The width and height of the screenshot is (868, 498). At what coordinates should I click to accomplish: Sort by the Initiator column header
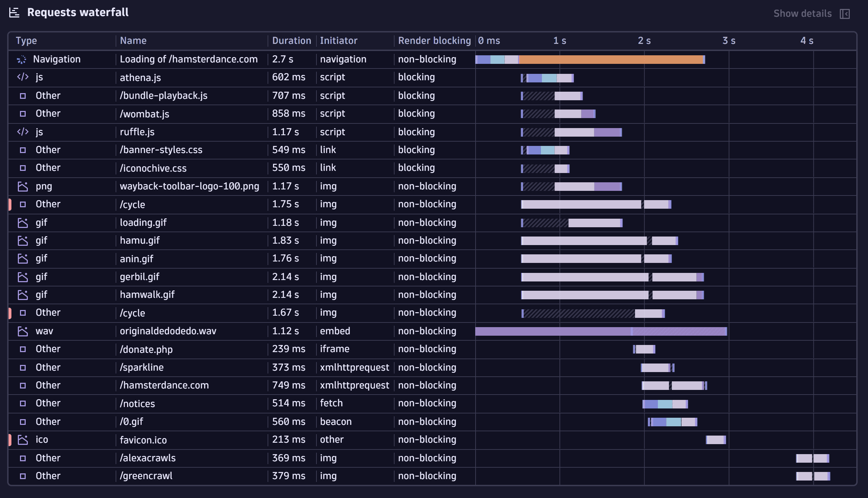tap(338, 41)
